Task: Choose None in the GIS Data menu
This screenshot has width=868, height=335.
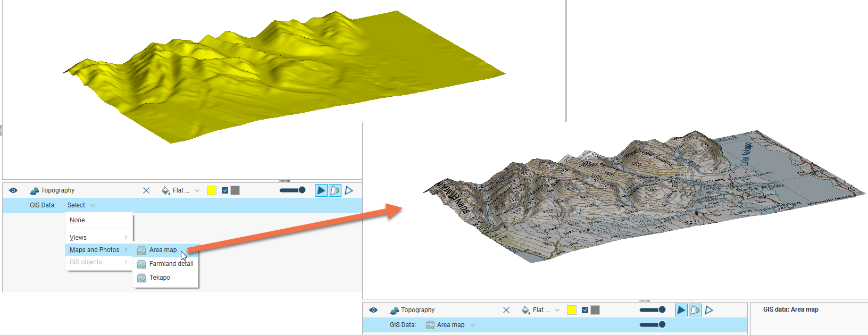Action: 99,220
